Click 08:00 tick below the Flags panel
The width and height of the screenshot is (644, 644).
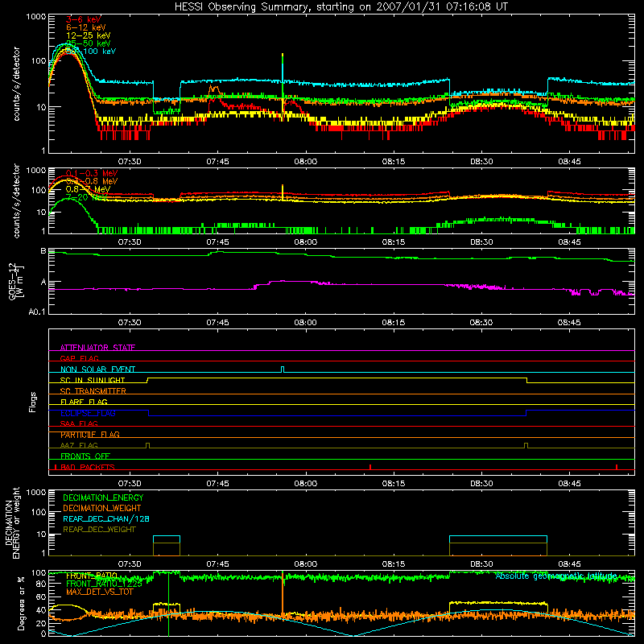pyautogui.click(x=306, y=484)
